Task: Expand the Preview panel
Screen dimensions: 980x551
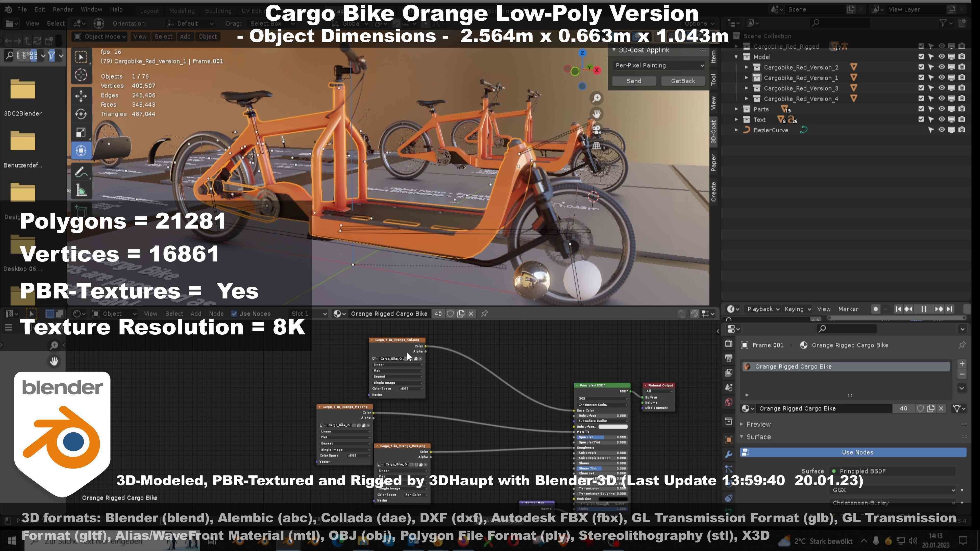Action: pos(741,424)
